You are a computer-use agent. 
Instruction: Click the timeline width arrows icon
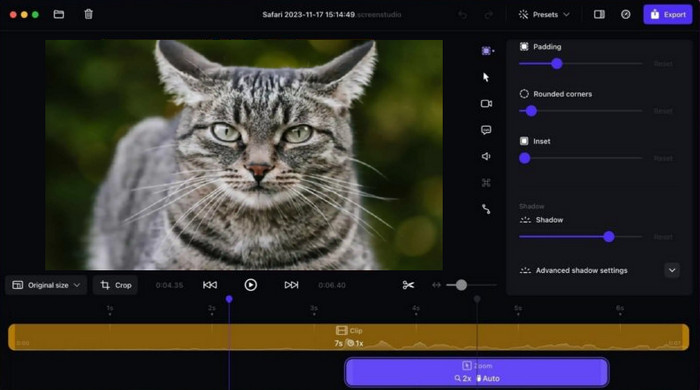(436, 285)
